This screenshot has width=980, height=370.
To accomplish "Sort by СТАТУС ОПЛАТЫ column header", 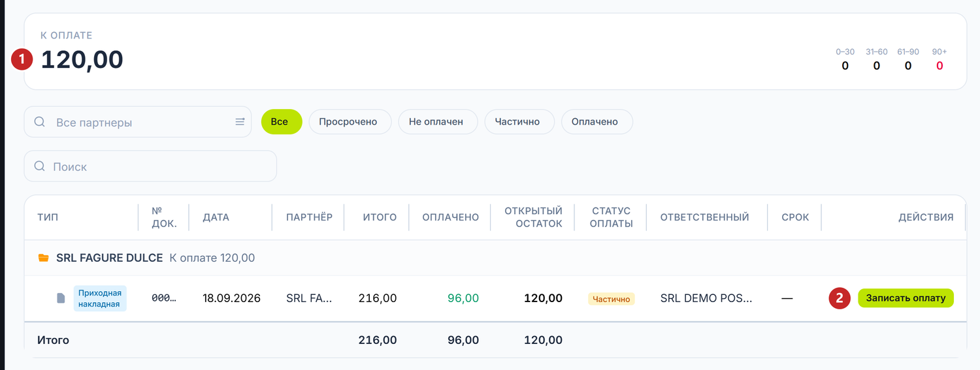I will pos(612,217).
